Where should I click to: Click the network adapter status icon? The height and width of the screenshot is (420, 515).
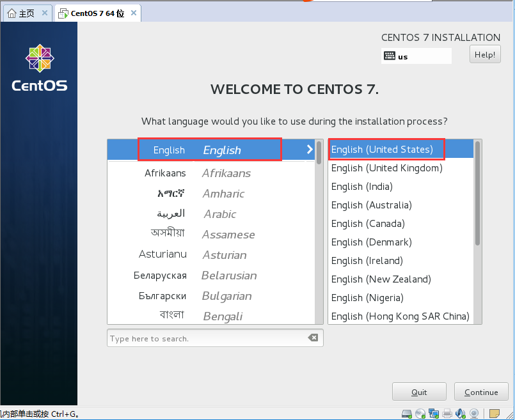click(434, 414)
